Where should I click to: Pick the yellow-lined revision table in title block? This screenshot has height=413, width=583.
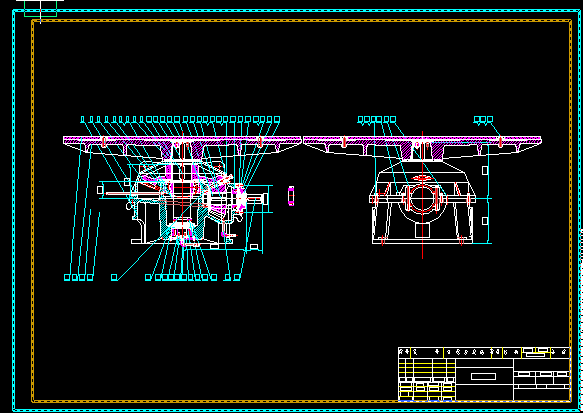pyautogui.click(x=427, y=380)
